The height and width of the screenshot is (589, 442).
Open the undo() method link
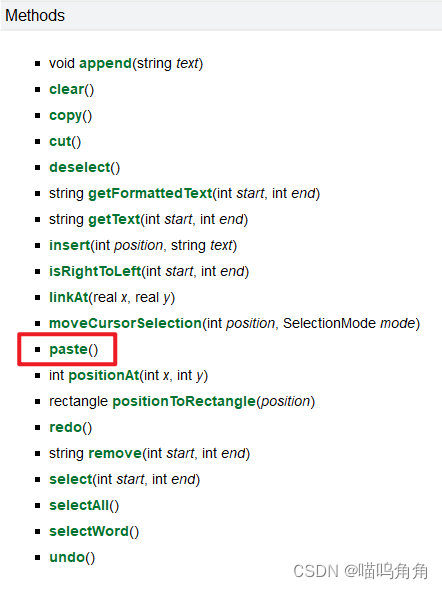tap(67, 557)
